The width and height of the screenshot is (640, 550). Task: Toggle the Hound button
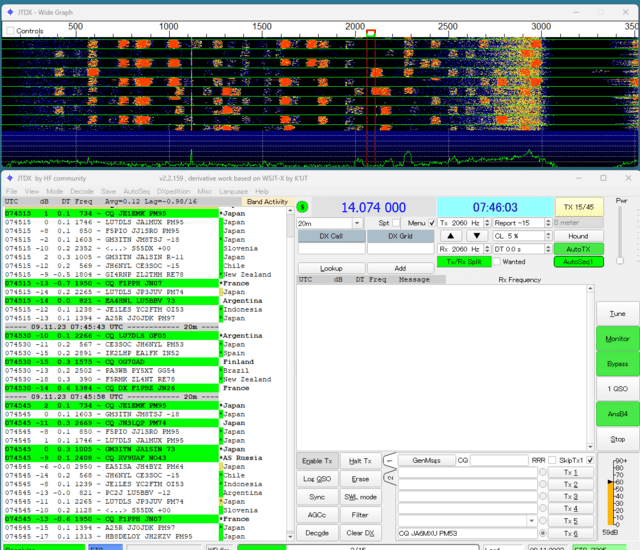click(578, 236)
